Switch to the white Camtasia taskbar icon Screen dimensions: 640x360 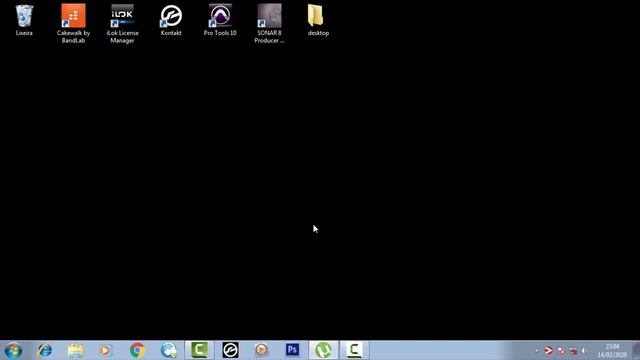coord(354,350)
